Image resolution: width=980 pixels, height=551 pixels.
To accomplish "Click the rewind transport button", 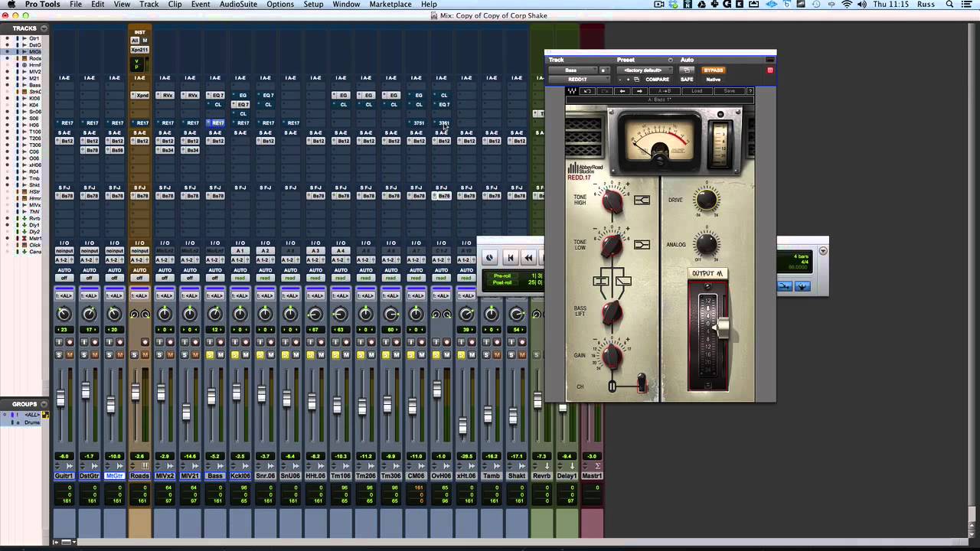I will (528, 258).
